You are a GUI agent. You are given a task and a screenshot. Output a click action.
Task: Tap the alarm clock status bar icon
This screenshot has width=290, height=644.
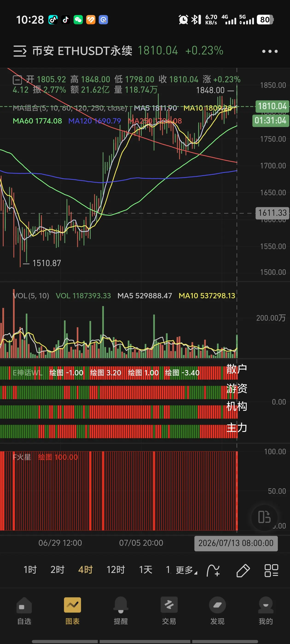(183, 20)
